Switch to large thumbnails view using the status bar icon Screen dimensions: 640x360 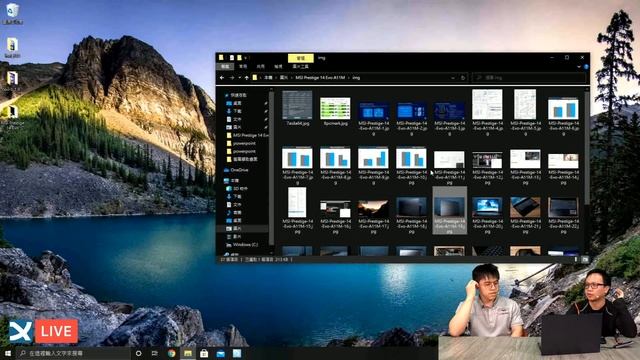584,259
